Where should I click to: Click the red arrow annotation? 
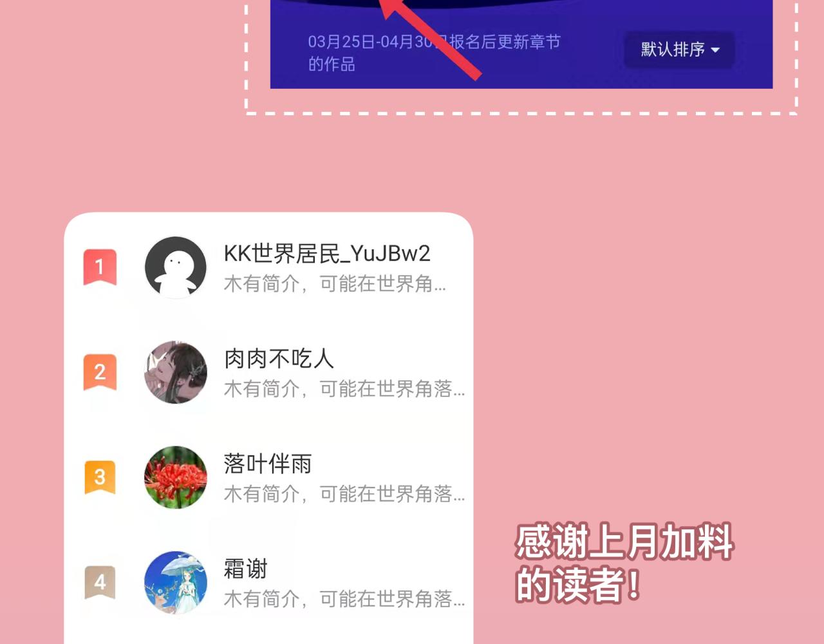[430, 39]
